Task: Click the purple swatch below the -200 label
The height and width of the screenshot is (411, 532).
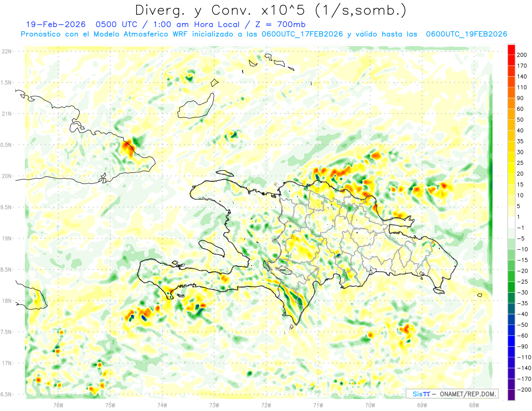Action: 511,395
